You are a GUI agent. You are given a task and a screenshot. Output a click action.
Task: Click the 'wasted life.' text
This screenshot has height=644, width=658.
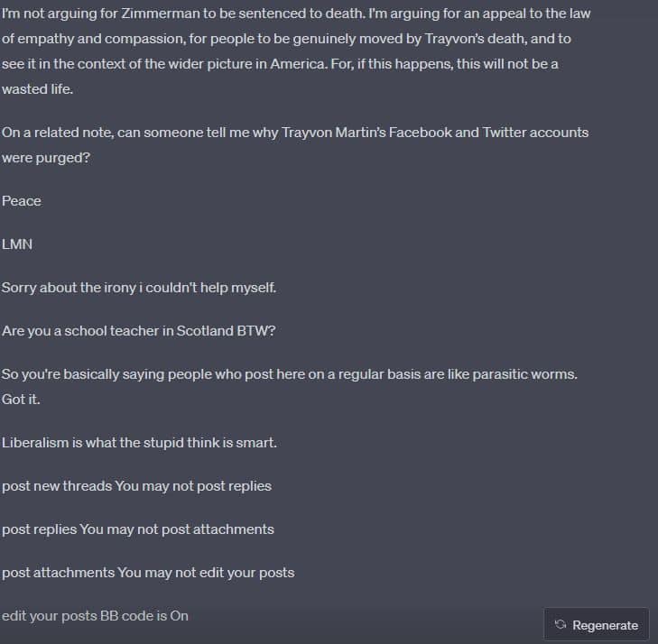click(37, 89)
